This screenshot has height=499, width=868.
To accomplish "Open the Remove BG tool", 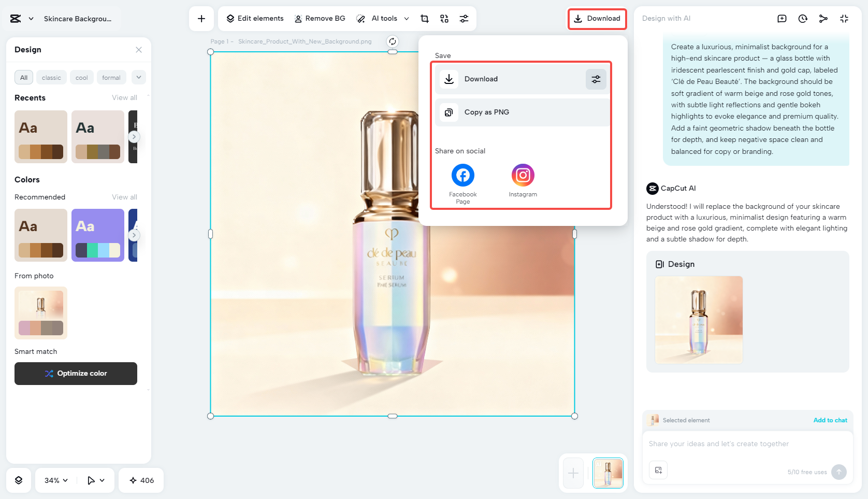I will tap(320, 18).
